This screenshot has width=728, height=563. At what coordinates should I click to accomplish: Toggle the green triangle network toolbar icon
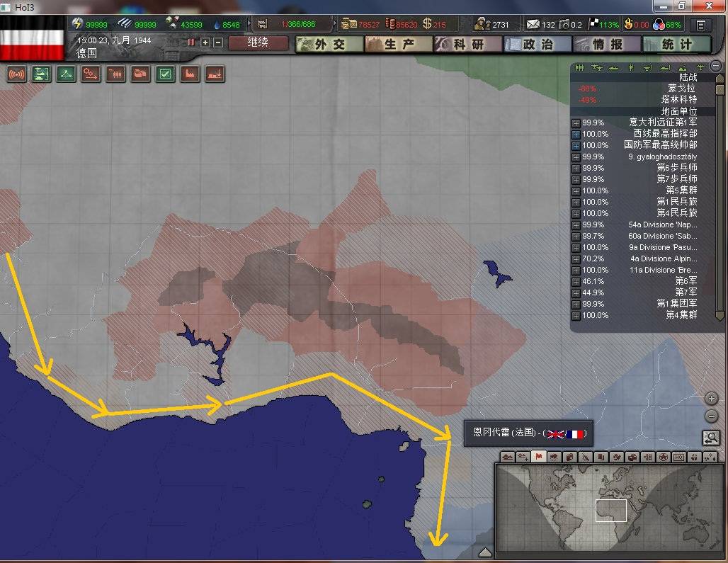(66, 74)
